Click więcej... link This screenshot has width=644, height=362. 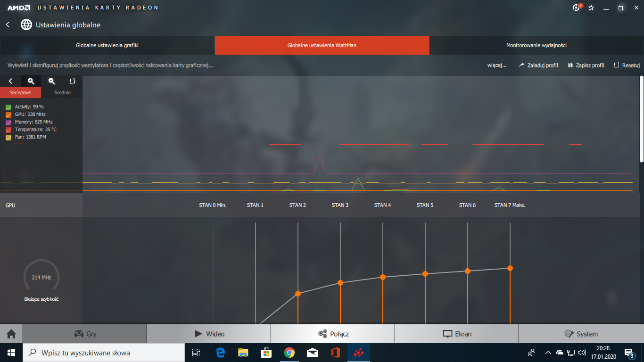[x=497, y=66]
